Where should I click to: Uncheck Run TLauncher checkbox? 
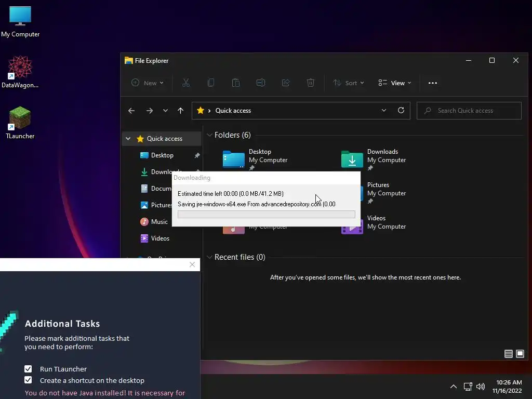(x=28, y=369)
